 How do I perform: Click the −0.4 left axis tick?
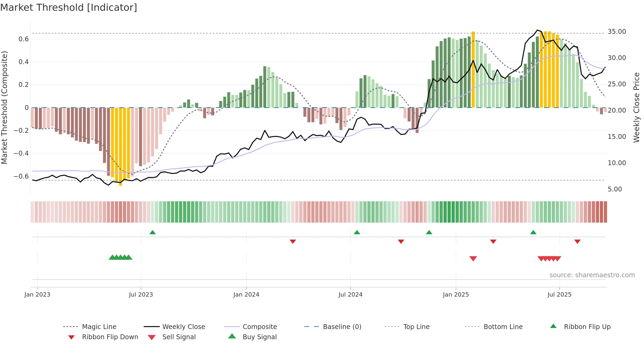pyautogui.click(x=21, y=153)
